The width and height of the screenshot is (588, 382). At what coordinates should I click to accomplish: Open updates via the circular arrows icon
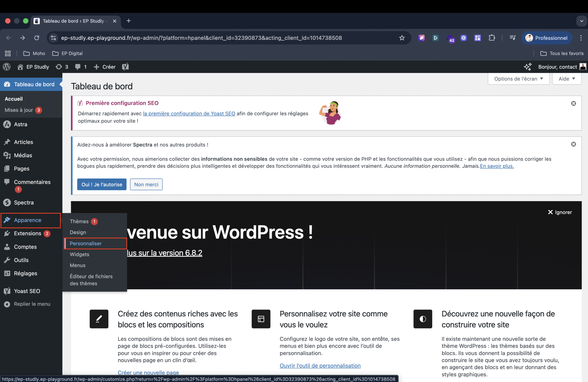59,66
